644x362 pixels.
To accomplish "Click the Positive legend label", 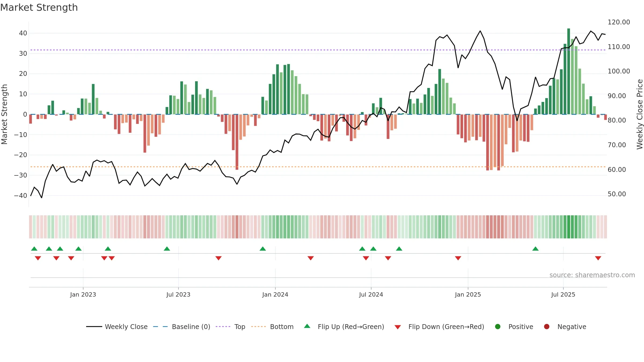I will [x=521, y=327].
